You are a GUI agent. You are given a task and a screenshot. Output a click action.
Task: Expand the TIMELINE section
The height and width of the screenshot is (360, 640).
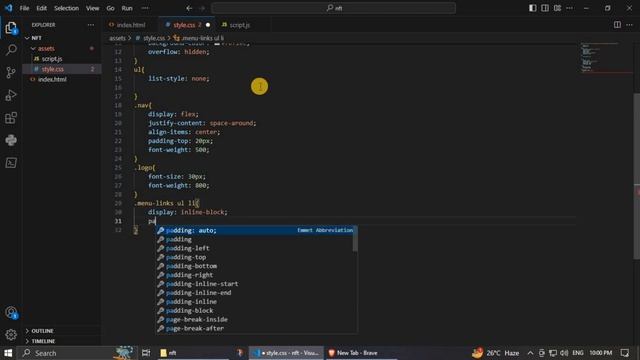[61, 341]
